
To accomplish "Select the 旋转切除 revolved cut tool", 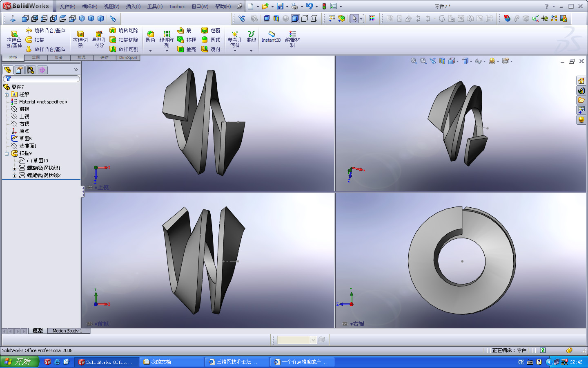I will (x=124, y=30).
